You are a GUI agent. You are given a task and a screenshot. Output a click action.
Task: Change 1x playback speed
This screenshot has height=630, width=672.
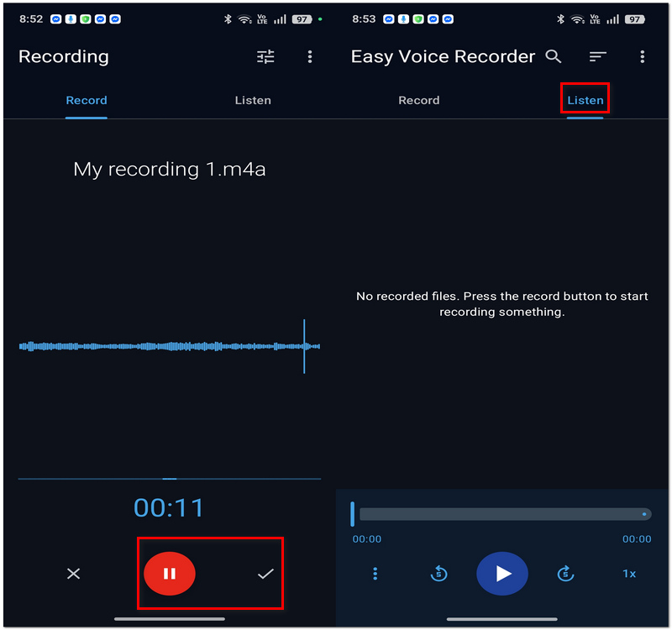coord(628,574)
